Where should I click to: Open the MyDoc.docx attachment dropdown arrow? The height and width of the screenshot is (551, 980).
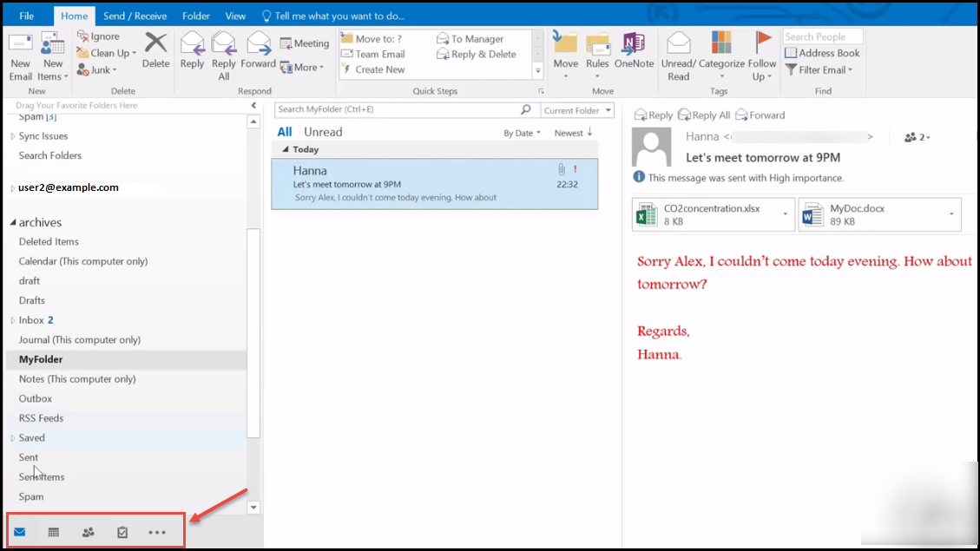951,214
